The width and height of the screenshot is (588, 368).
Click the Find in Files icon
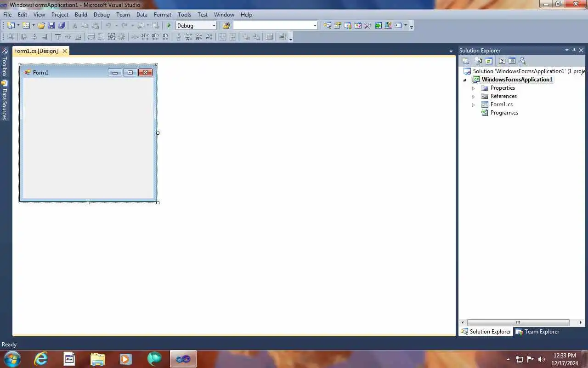click(226, 25)
